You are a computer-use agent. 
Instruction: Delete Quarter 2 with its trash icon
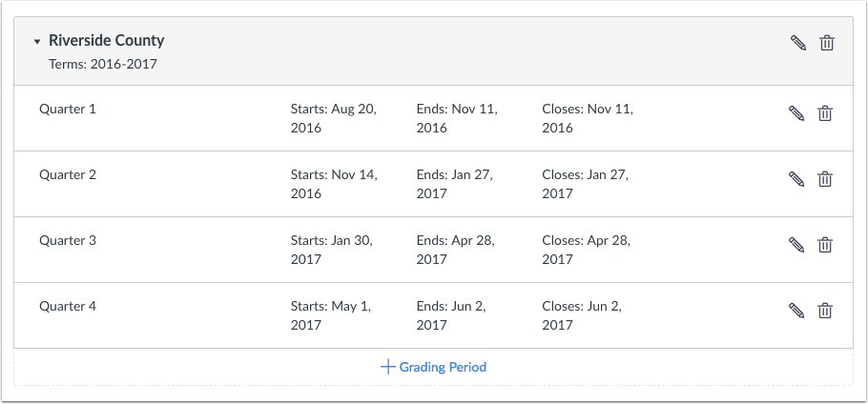[x=825, y=179]
